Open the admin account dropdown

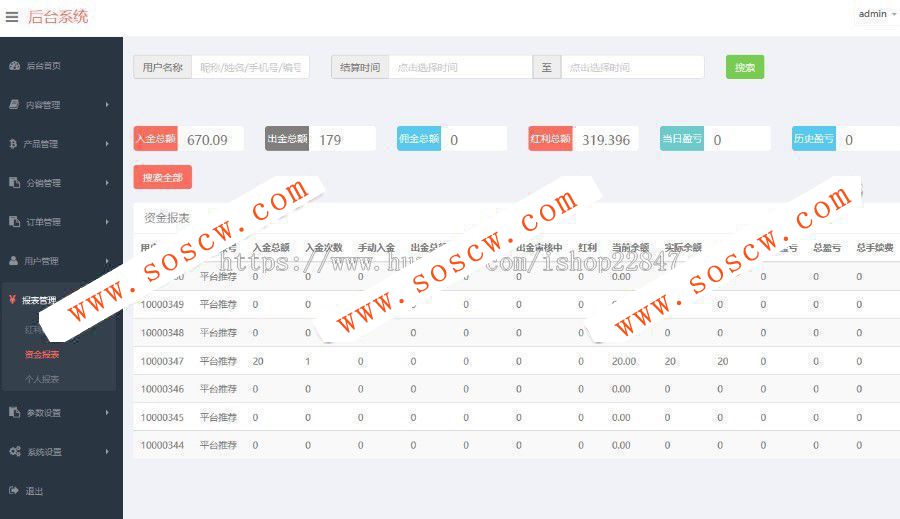[x=876, y=14]
